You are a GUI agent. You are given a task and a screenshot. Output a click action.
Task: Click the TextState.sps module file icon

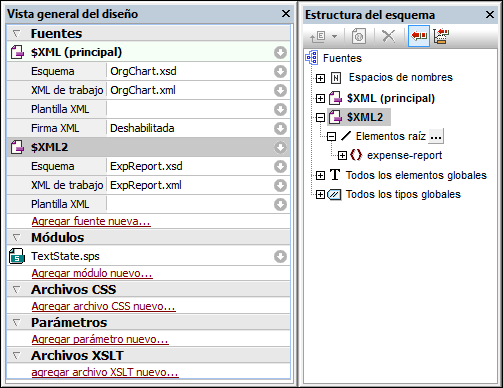[17, 256]
